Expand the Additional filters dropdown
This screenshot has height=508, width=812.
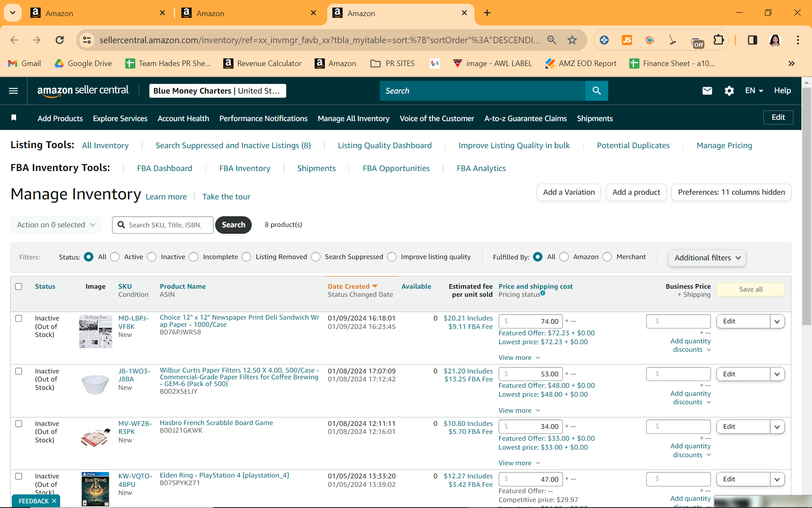click(707, 258)
